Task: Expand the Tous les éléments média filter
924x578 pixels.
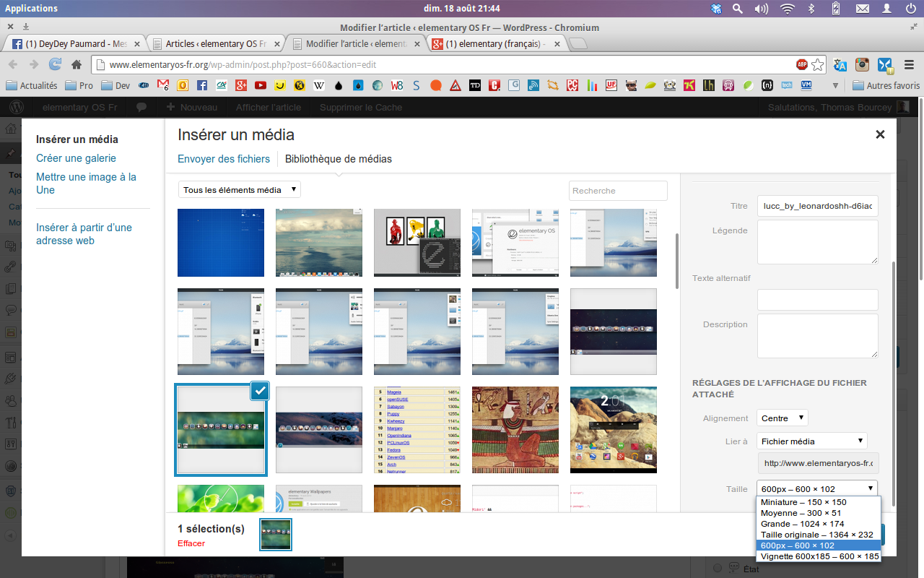Action: pyautogui.click(x=240, y=190)
